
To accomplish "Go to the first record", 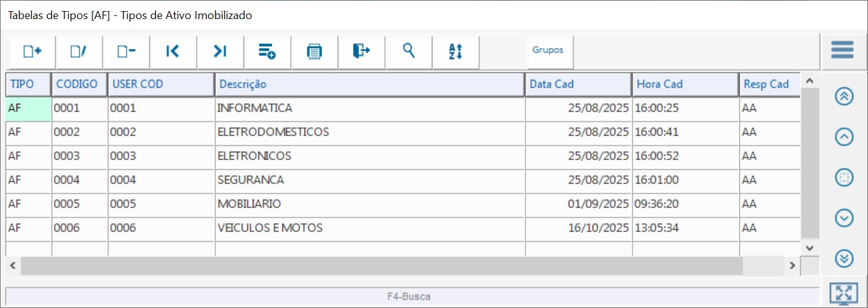I will [173, 52].
